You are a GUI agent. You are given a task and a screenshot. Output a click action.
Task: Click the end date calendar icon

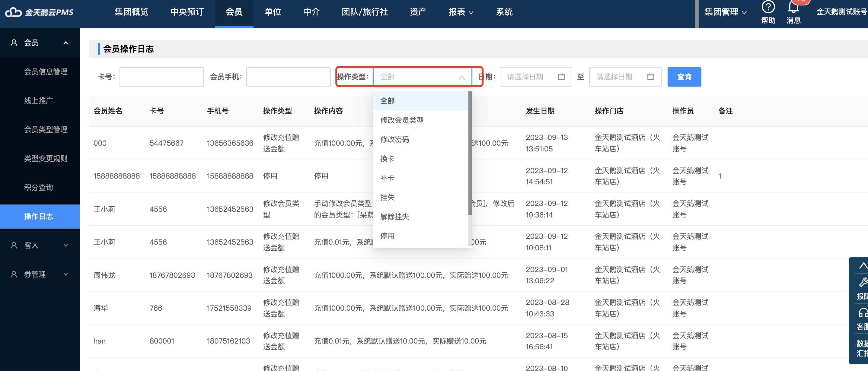coord(650,77)
